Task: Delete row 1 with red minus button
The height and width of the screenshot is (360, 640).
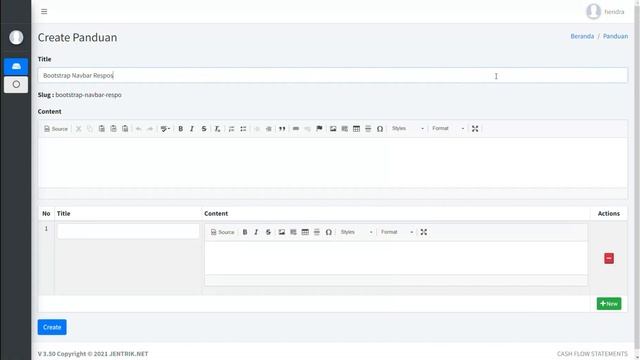Action: point(609,258)
